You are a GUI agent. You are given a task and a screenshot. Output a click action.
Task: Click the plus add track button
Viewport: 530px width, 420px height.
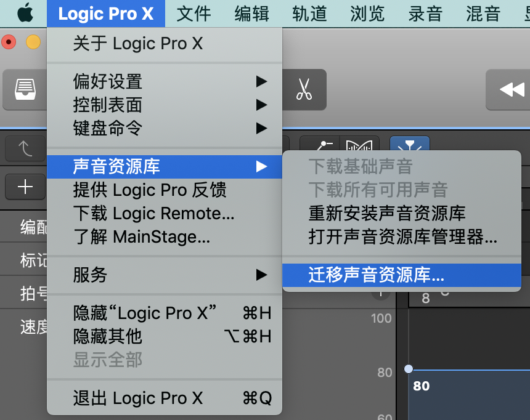point(25,187)
